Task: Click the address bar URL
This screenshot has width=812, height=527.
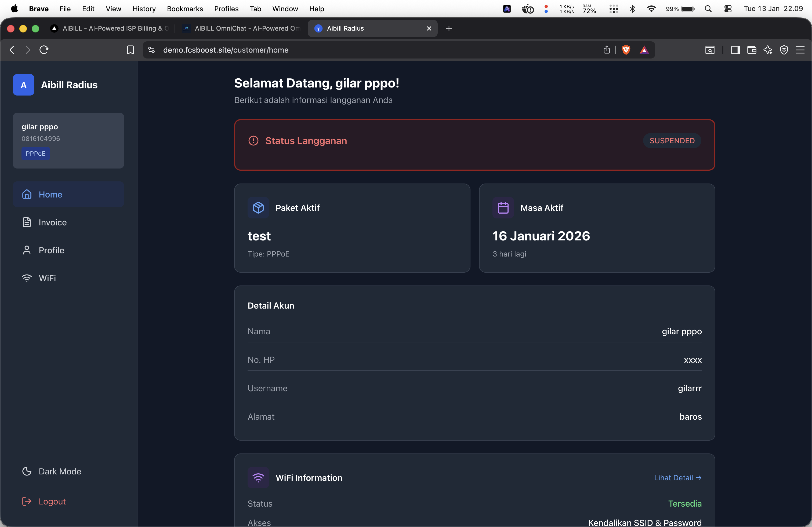Action: 226,50
